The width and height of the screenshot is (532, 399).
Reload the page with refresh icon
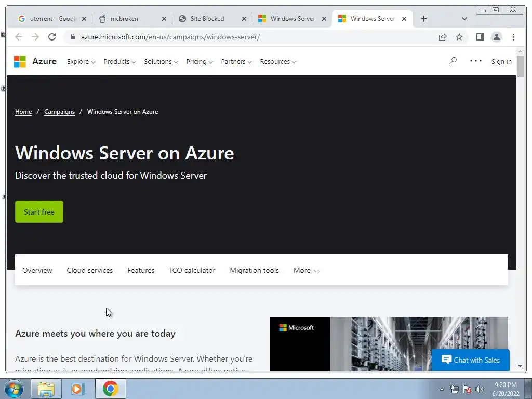[52, 37]
